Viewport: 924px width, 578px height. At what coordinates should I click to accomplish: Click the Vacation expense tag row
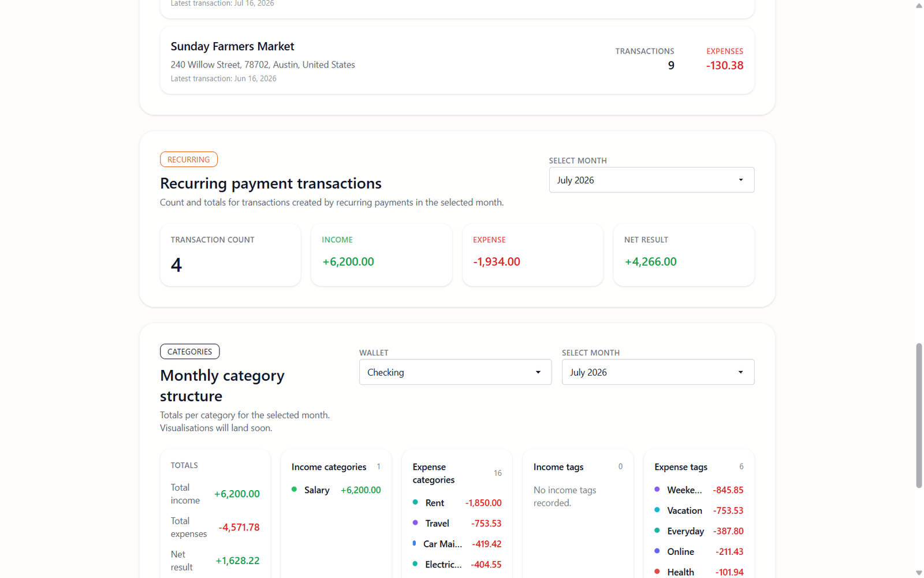point(699,511)
